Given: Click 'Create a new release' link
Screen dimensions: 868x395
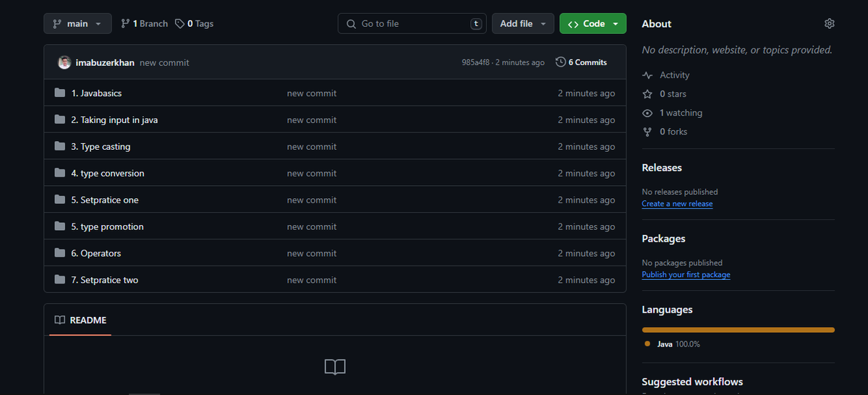Looking at the screenshot, I should tap(677, 204).
